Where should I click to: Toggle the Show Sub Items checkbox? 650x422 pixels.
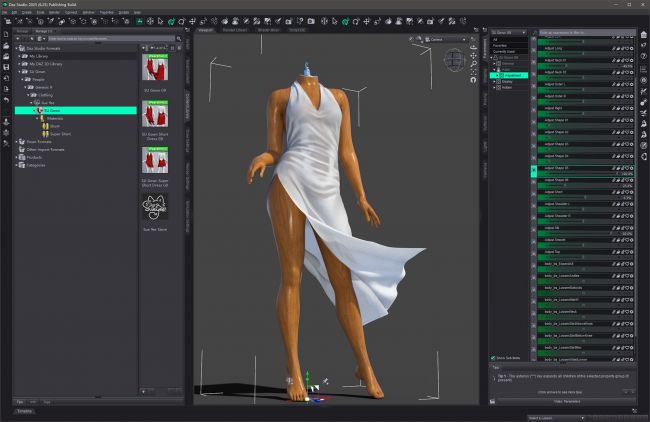click(x=493, y=357)
